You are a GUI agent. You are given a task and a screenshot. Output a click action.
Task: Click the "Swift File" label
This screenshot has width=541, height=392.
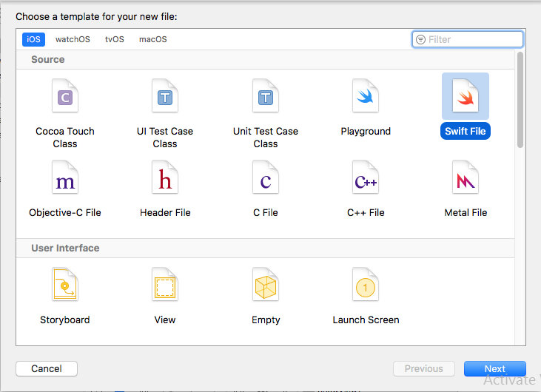(466, 131)
